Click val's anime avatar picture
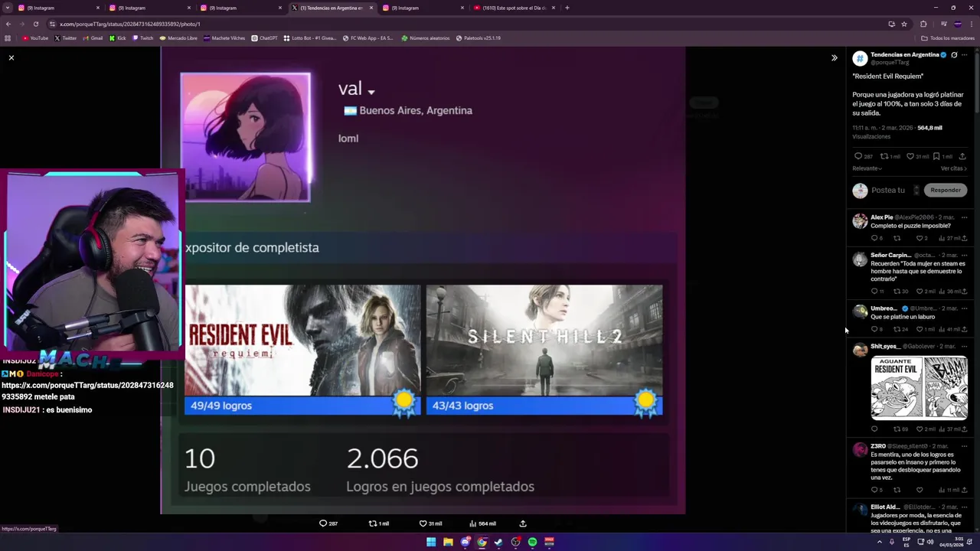 [246, 138]
